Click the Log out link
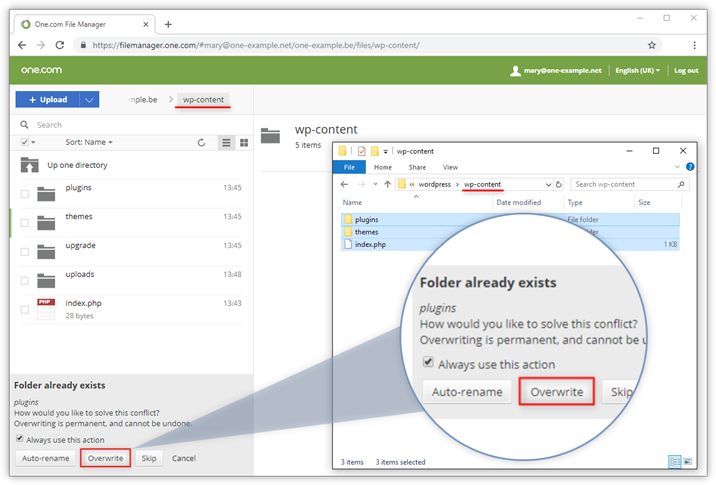The width and height of the screenshot is (716, 485). click(x=686, y=70)
